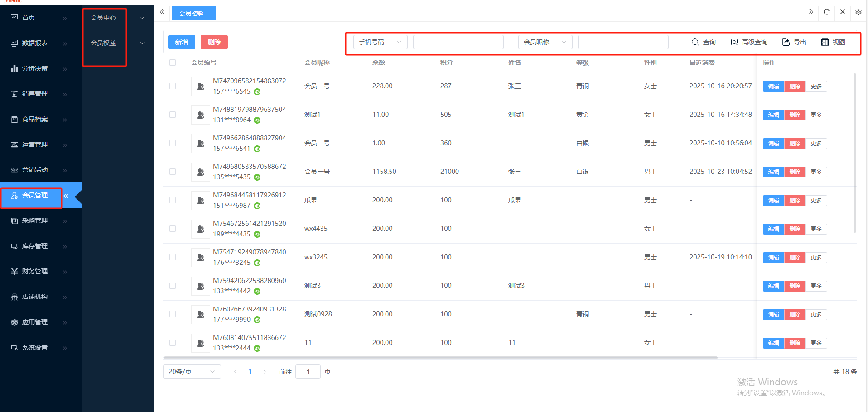
Task: Open the 手机号码 search field dropdown
Action: [380, 42]
